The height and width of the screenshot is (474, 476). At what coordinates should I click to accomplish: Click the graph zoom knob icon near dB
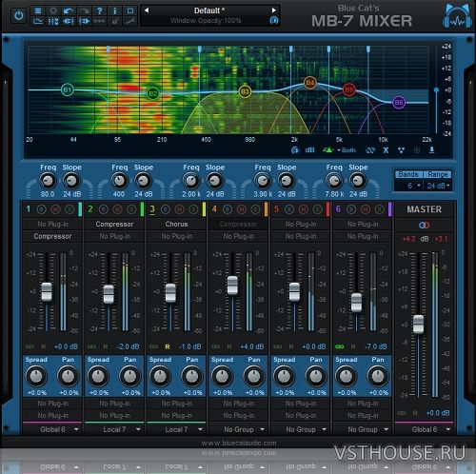point(295,150)
